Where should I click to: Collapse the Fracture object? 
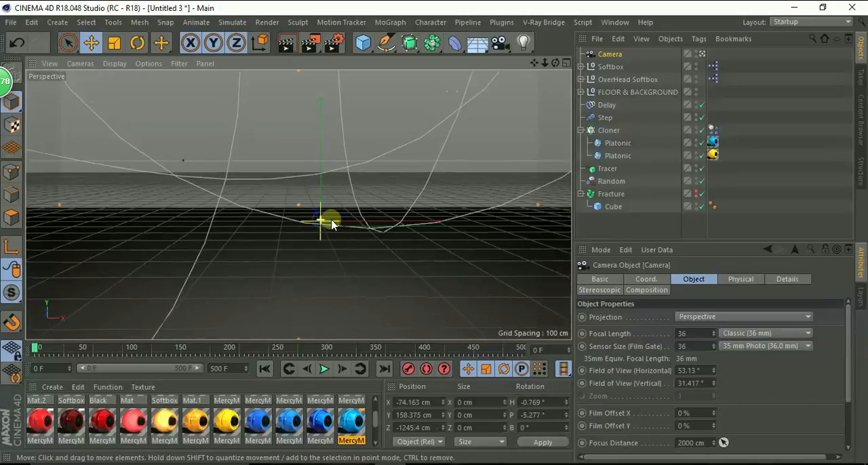tap(581, 194)
